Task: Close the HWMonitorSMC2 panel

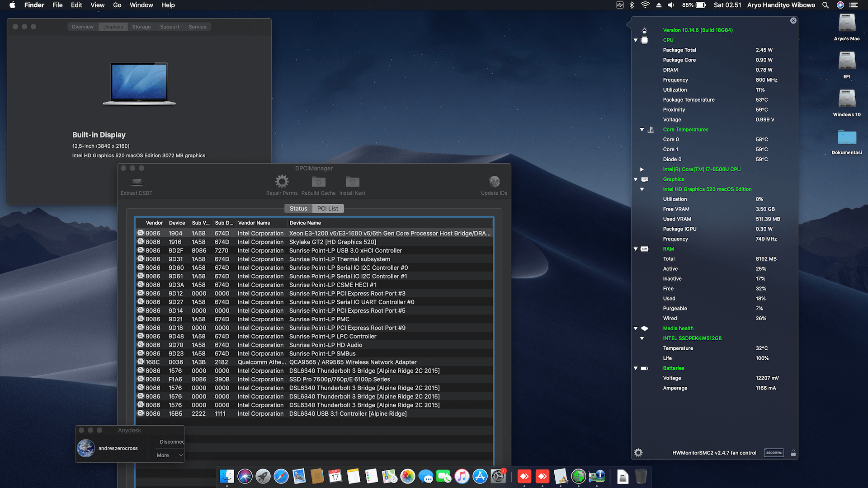Action: tap(793, 21)
